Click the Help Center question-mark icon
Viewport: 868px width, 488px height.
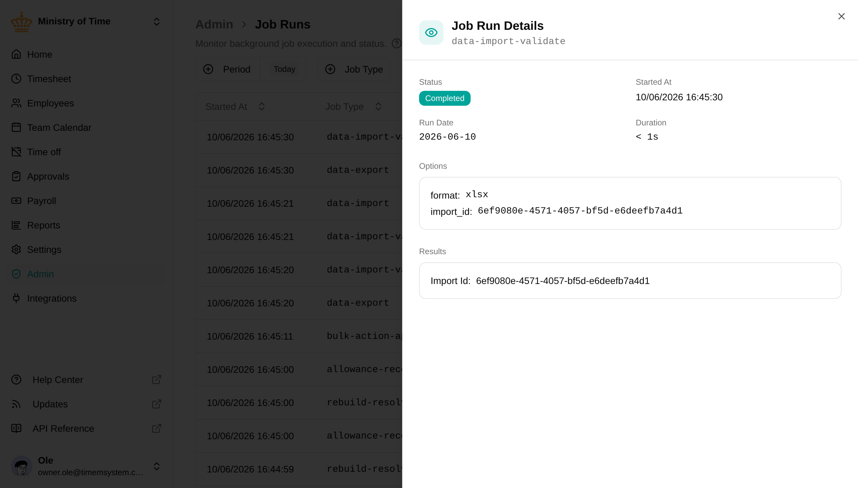16,380
